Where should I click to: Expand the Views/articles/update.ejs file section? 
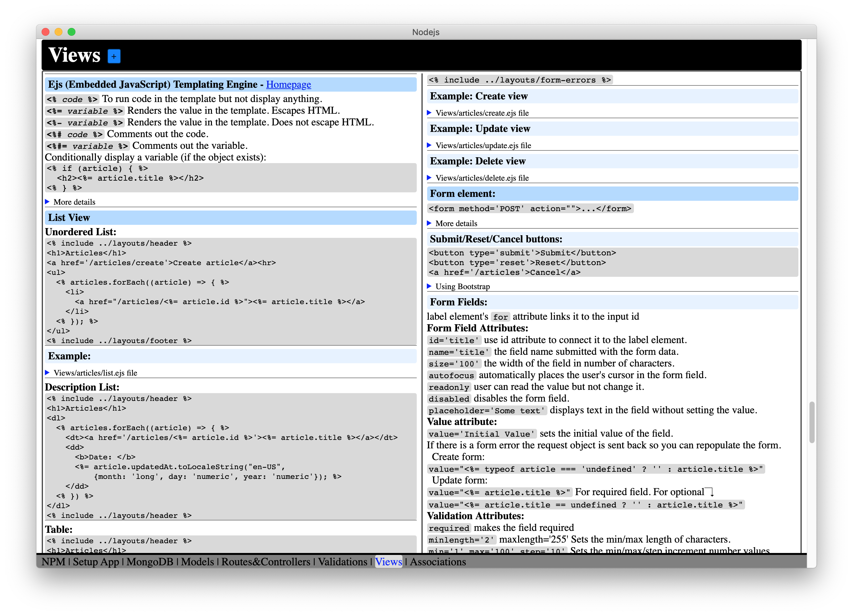(479, 145)
